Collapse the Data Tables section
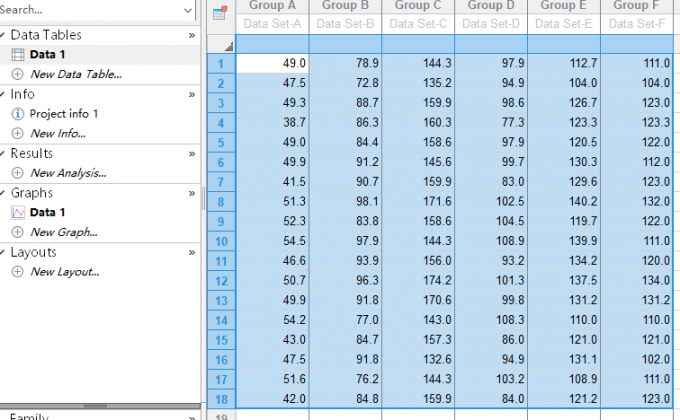This screenshot has height=420, width=680. click(x=2, y=35)
